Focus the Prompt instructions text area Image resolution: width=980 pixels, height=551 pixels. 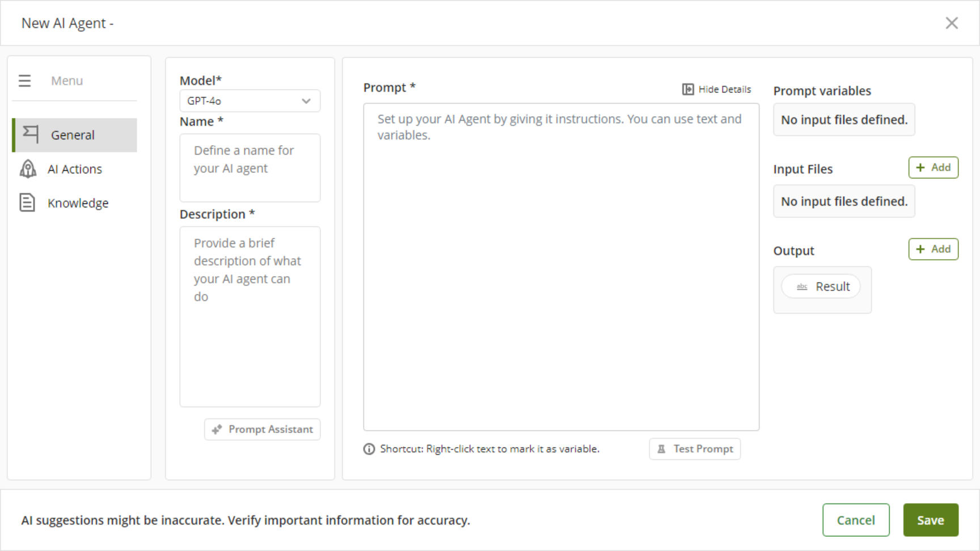(x=561, y=266)
